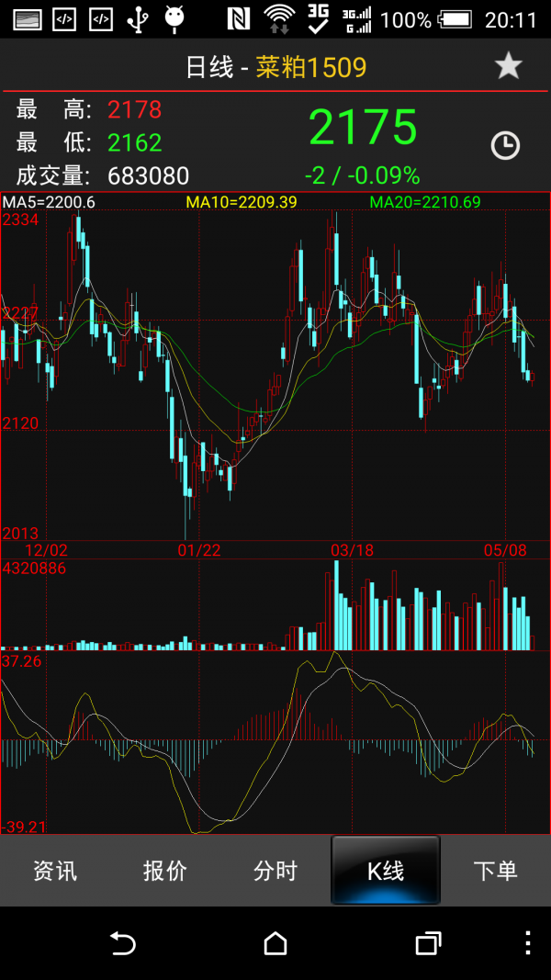551x980 pixels.
Task: Tap the 日线 - 菜粕1509 title
Action: tap(275, 67)
